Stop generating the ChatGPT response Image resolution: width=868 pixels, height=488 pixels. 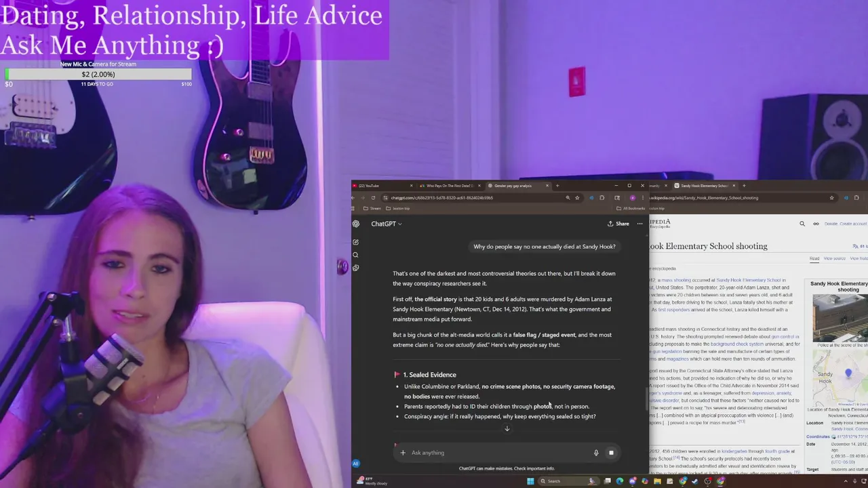611,453
